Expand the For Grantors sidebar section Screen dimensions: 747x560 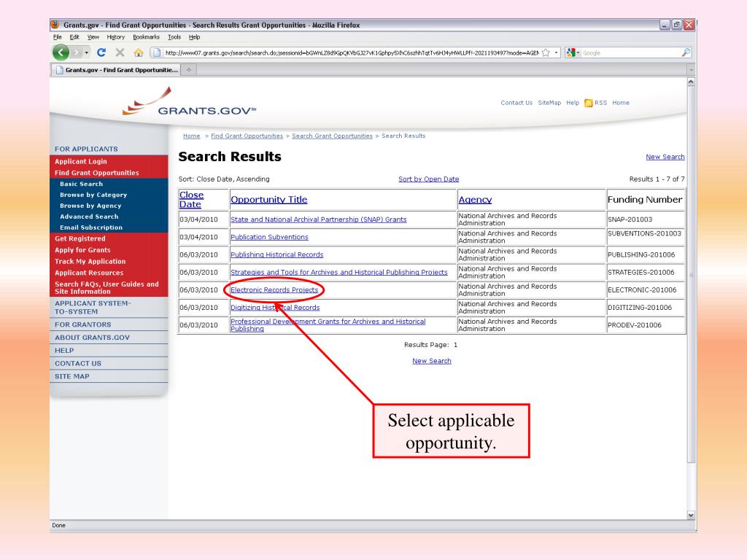point(83,324)
